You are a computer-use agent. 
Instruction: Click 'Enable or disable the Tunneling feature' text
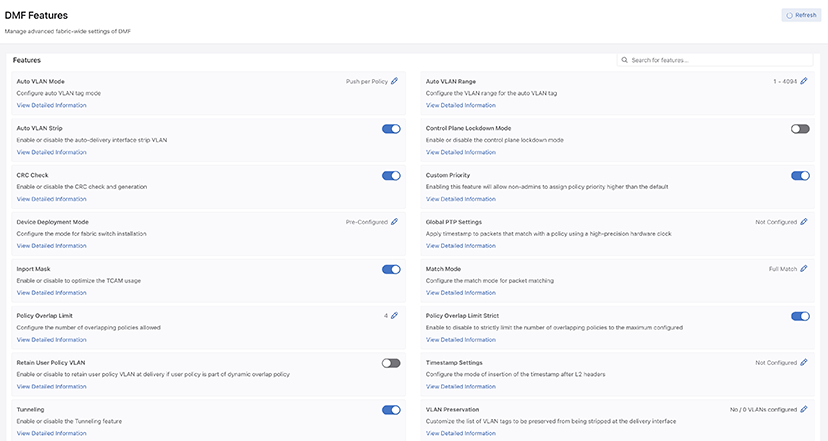coord(69,421)
